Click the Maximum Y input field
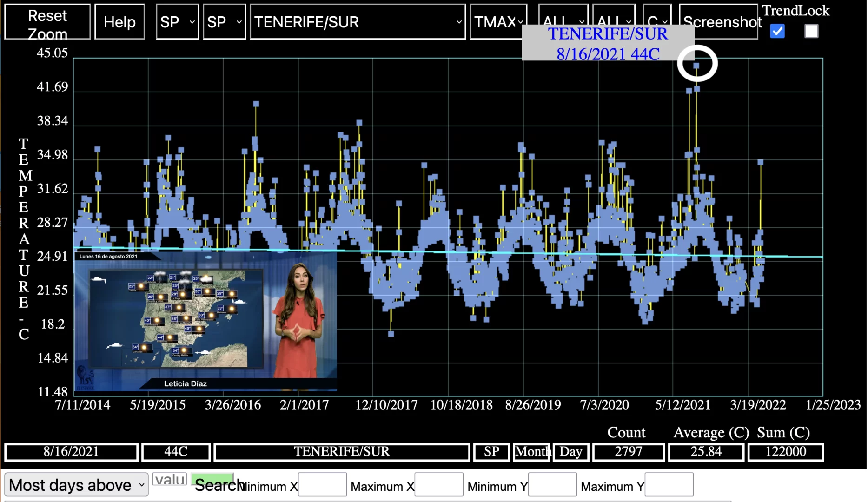The image size is (868, 502). pyautogui.click(x=669, y=485)
